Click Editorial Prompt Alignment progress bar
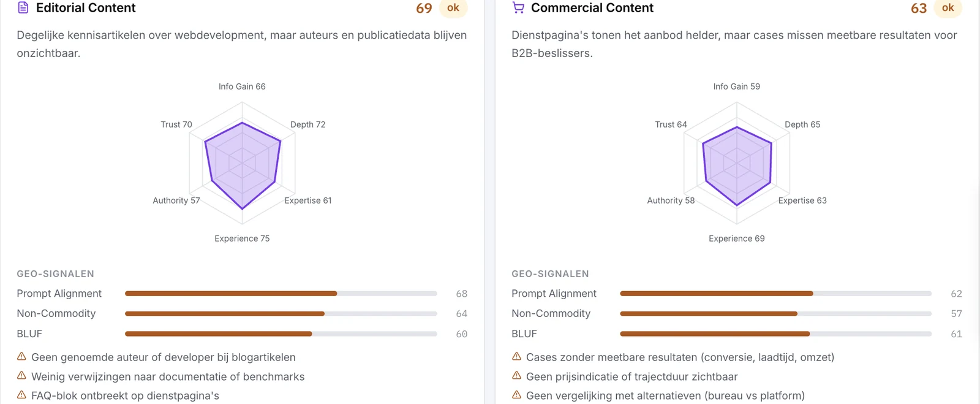Image resolution: width=980 pixels, height=404 pixels. 281,294
